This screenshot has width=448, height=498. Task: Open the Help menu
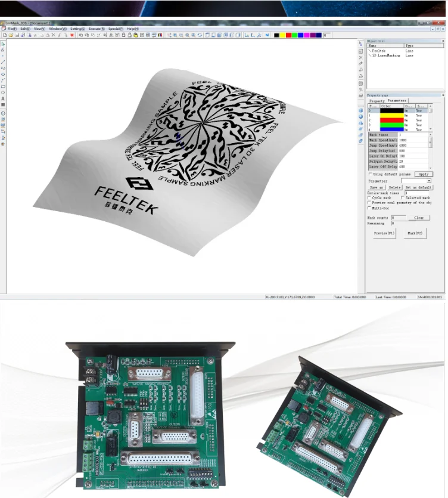pos(133,29)
